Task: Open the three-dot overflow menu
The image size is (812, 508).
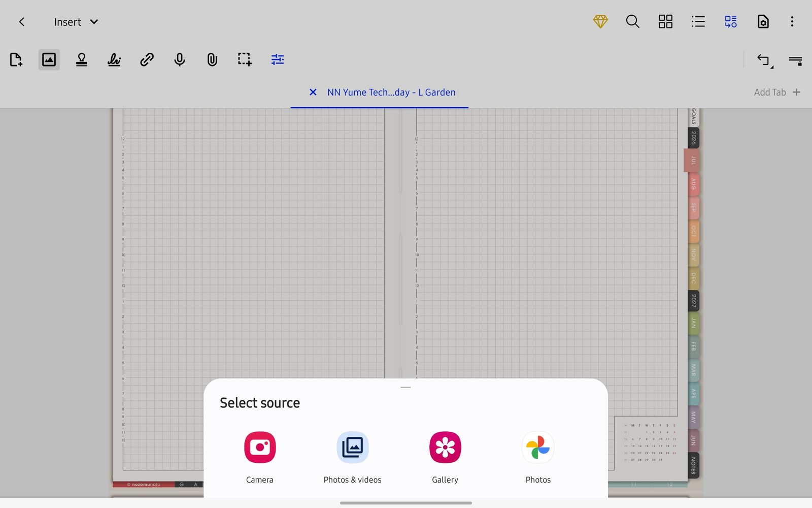Action: [792, 21]
